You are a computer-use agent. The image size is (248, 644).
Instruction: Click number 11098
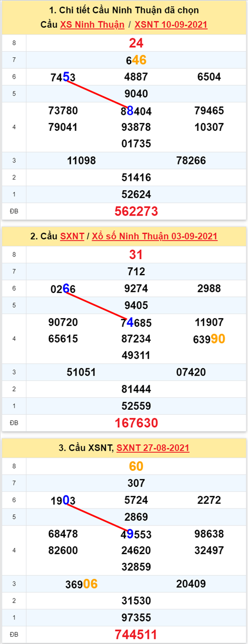coord(82,160)
